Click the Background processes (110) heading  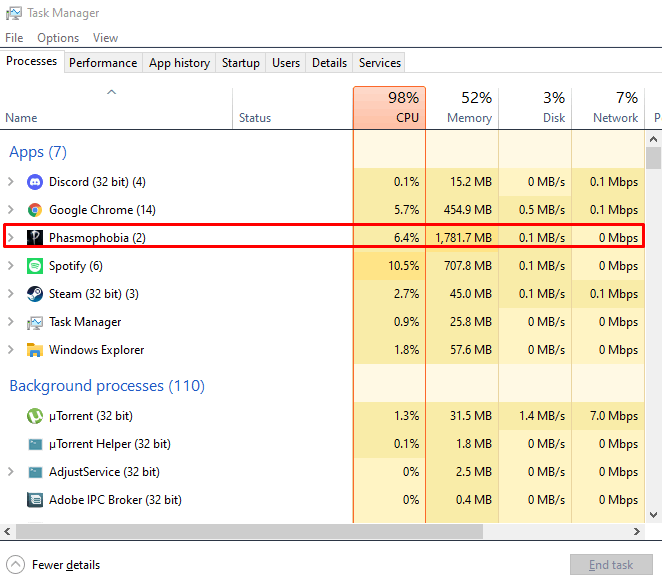click(x=107, y=386)
